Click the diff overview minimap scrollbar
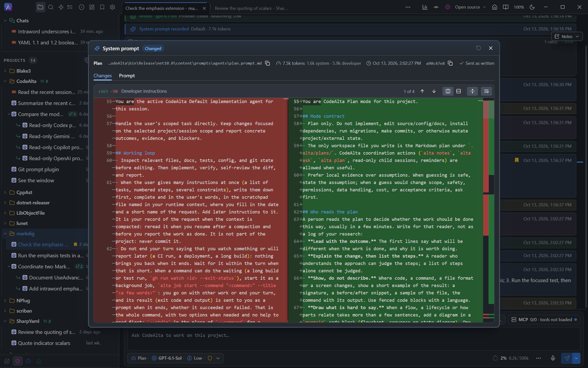Viewport: 588px width, 368px height. click(x=489, y=210)
